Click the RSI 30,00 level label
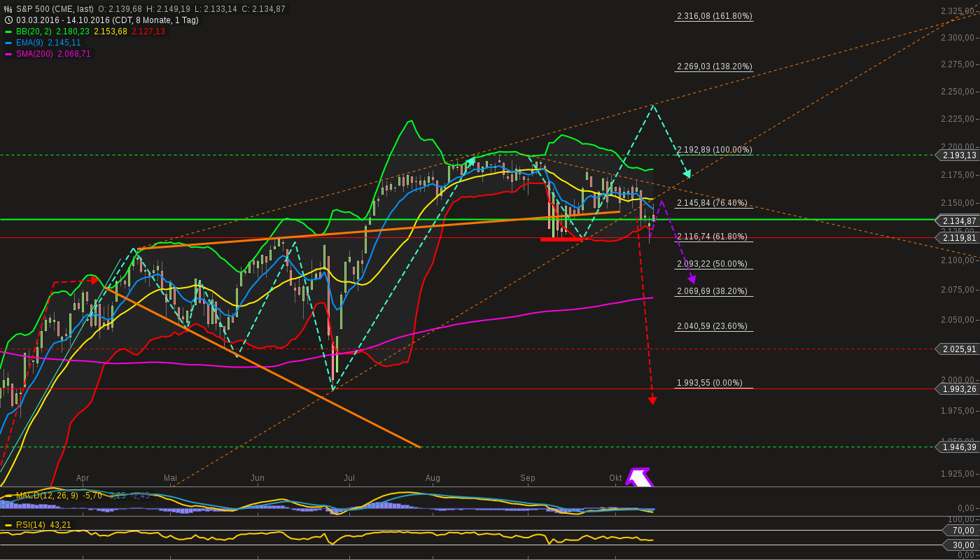980x560 pixels. point(962,545)
